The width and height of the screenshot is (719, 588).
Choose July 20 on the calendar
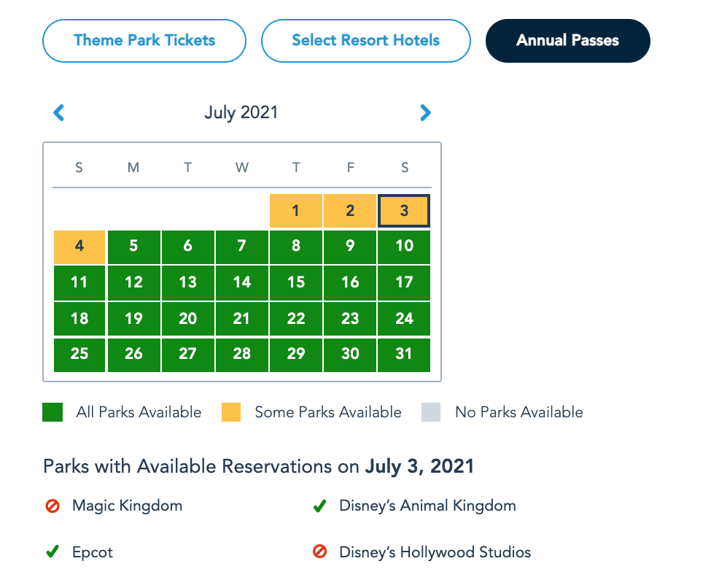187,318
